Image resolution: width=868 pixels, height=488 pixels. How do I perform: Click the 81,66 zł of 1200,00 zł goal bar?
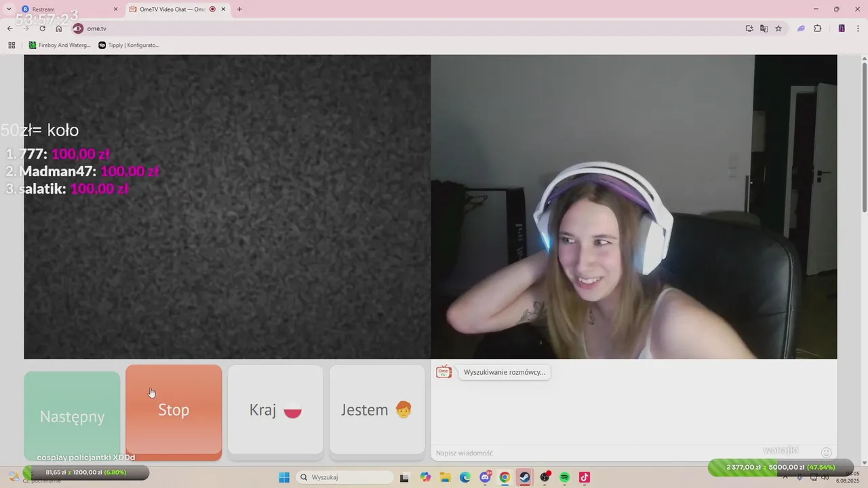[85, 472]
